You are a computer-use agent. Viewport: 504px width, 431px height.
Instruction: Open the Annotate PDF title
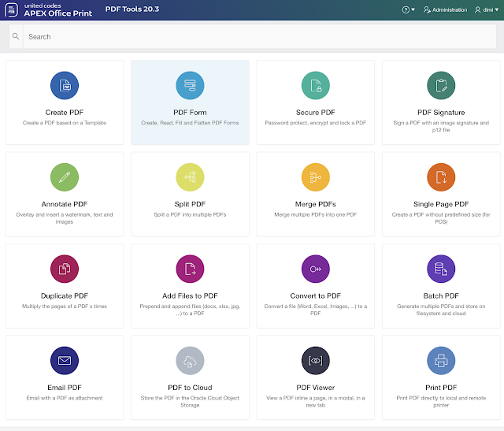coord(65,204)
